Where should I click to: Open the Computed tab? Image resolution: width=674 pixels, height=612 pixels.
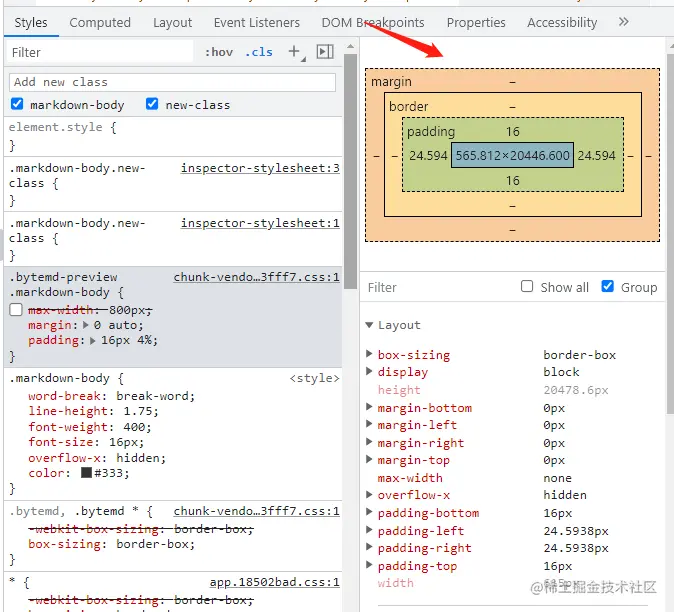(100, 22)
